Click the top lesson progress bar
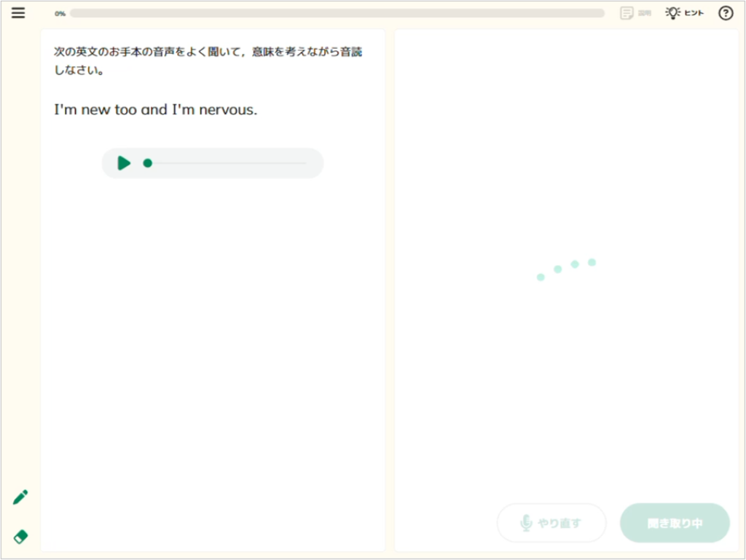 (x=337, y=13)
